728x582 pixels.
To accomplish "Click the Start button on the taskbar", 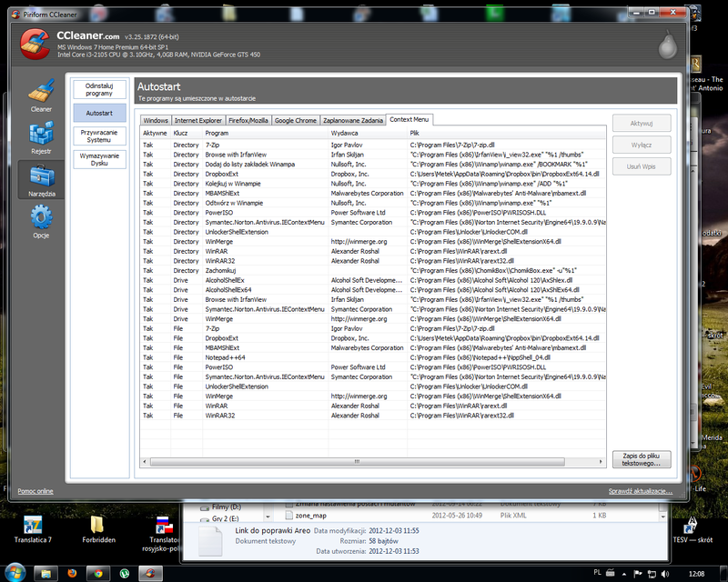I will (x=15, y=573).
